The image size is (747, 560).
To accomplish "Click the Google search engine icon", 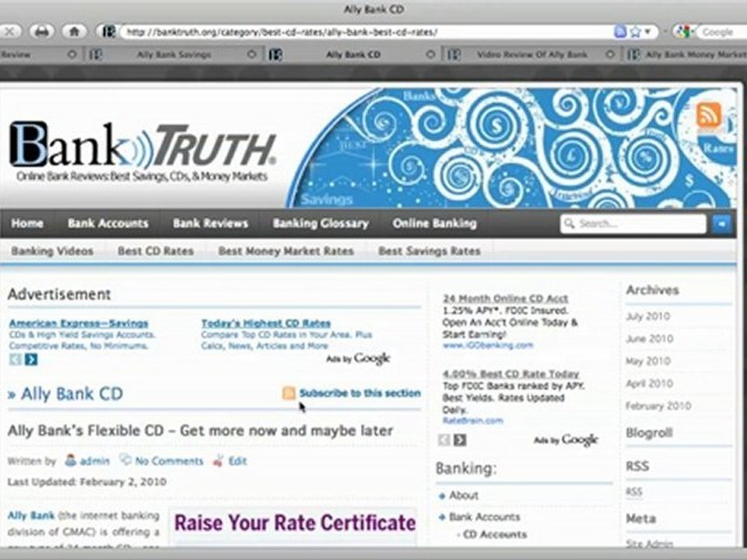I will 682,32.
